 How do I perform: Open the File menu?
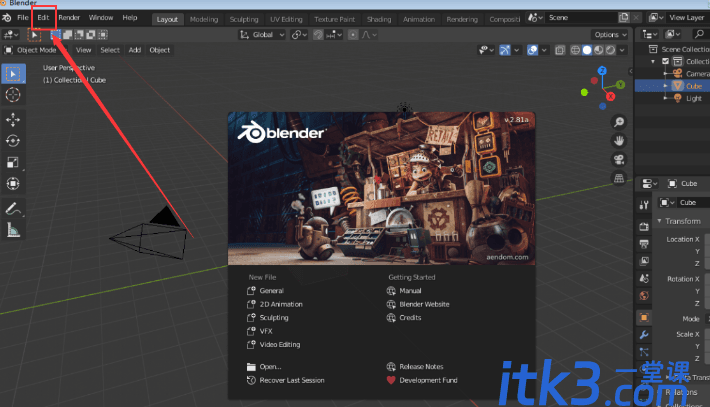coord(23,17)
